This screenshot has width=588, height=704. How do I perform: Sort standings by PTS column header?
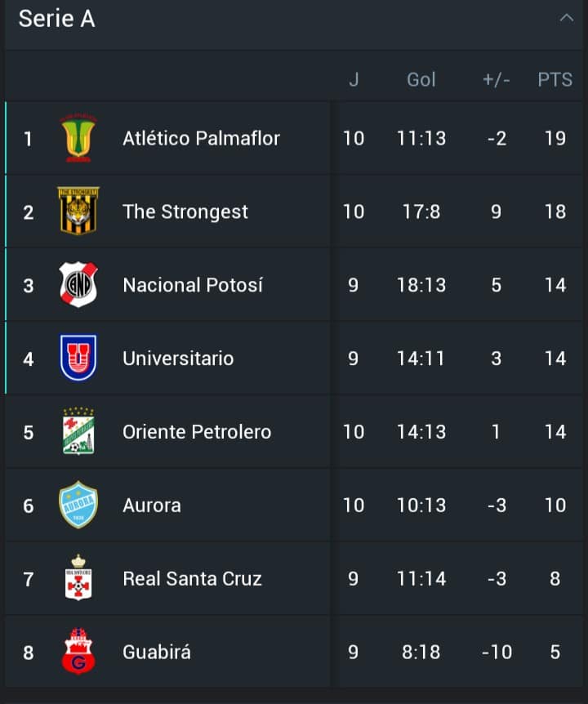pos(555,79)
